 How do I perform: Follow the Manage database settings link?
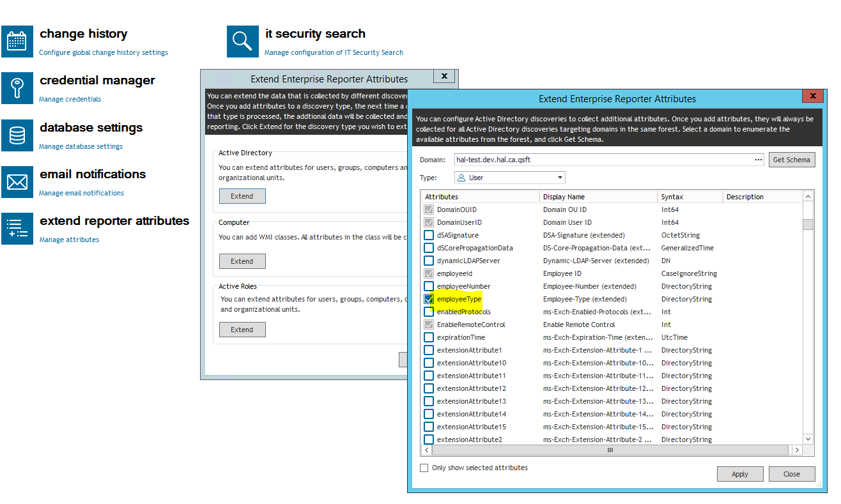pos(81,146)
